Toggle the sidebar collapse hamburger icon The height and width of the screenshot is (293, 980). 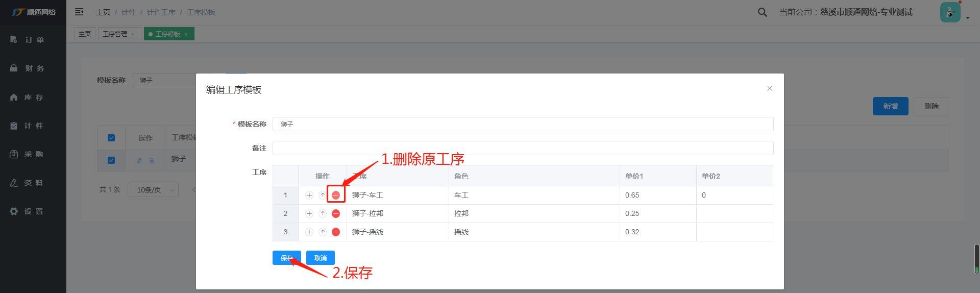click(79, 12)
